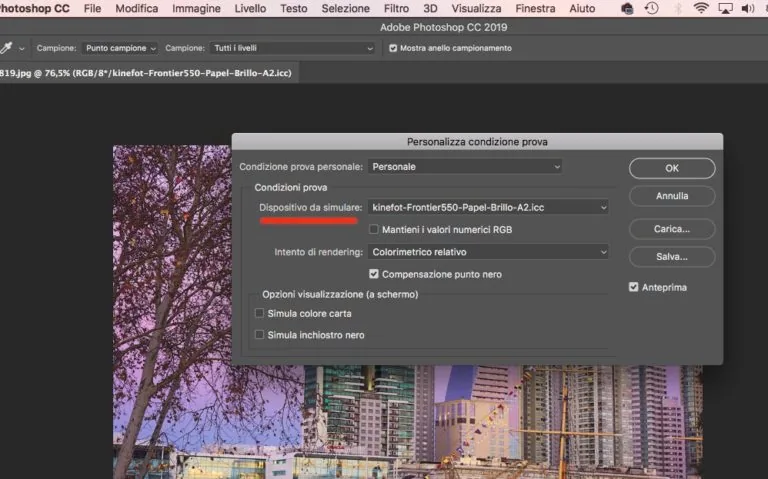Screen dimensions: 768x479
Task: Open Condizione prova personale dropdown
Action: [464, 167]
